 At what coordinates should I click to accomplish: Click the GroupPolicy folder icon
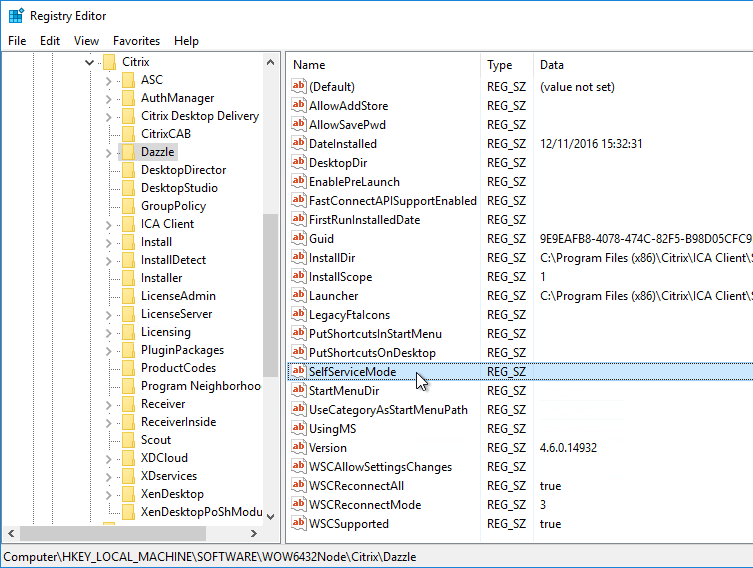[x=128, y=206]
